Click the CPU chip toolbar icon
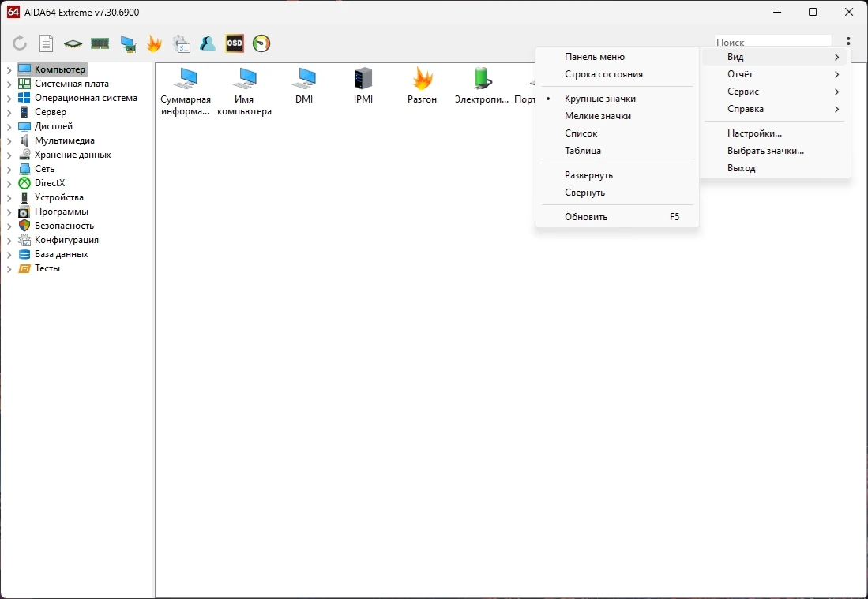This screenshot has width=868, height=599. [x=73, y=43]
